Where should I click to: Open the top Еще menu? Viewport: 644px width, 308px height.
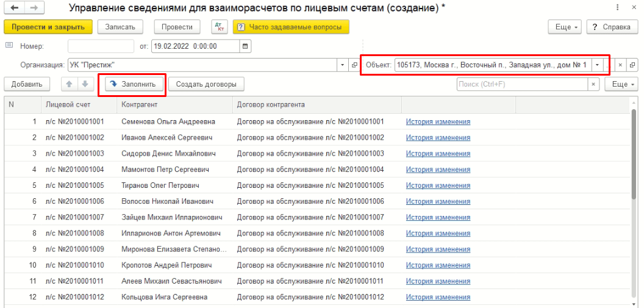tap(566, 27)
